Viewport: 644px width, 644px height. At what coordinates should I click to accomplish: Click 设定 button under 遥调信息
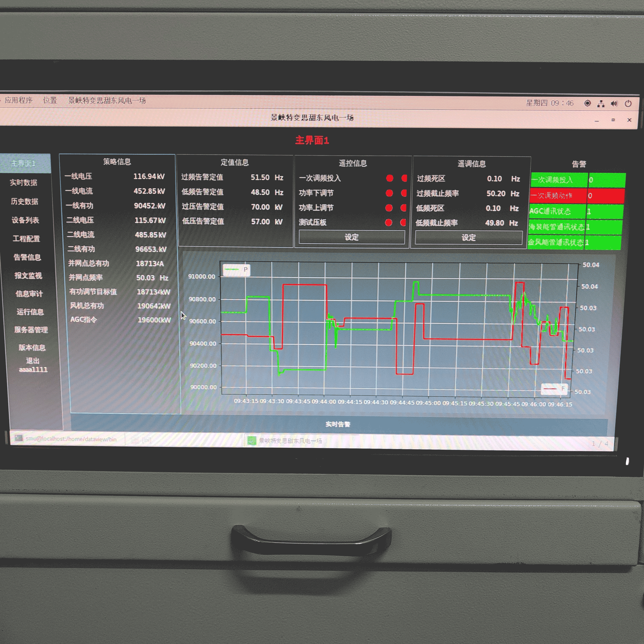tap(468, 237)
